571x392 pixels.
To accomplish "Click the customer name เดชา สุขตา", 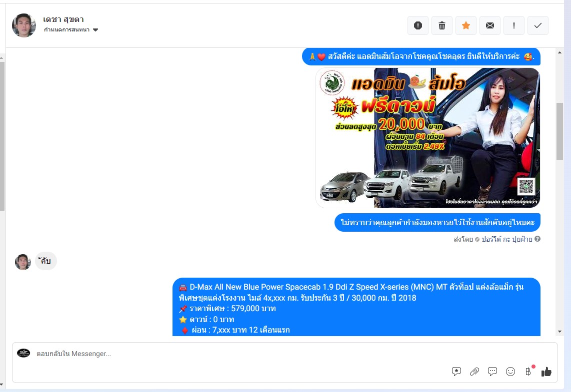I will (63, 19).
